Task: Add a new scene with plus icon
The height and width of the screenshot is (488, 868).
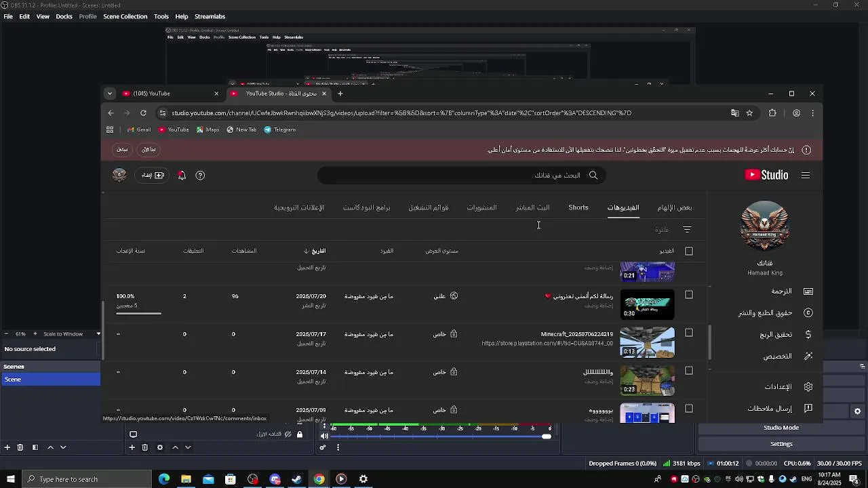Action: pyautogui.click(x=7, y=447)
